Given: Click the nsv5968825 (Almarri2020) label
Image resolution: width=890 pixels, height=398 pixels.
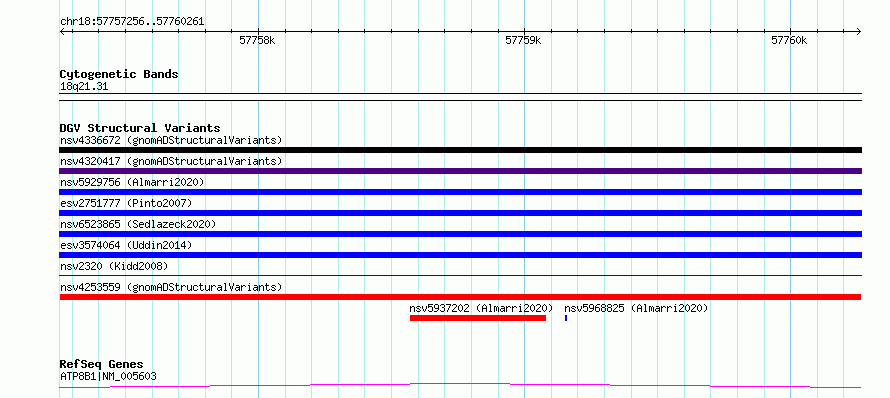Looking at the screenshot, I should pos(636,308).
